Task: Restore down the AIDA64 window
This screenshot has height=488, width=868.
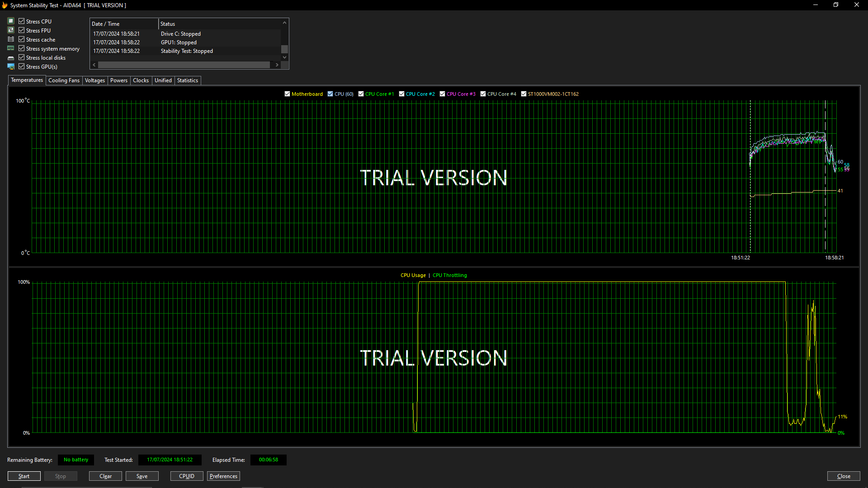Action: point(836,5)
